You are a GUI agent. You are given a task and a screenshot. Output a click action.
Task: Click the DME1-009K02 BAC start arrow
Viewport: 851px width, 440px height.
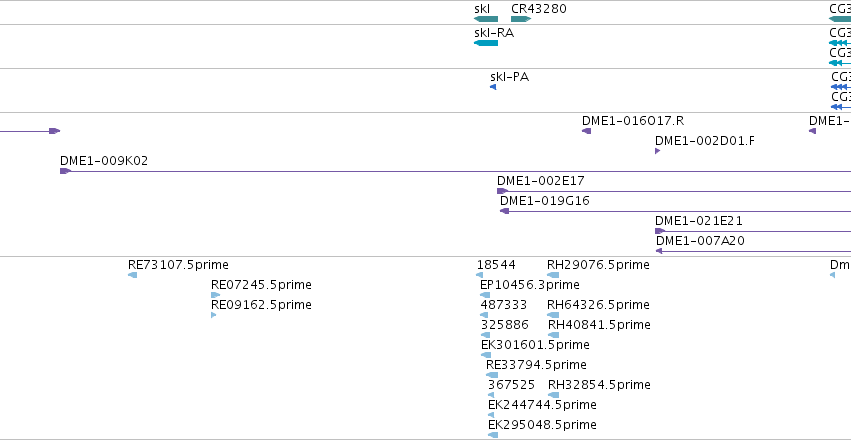click(x=66, y=171)
